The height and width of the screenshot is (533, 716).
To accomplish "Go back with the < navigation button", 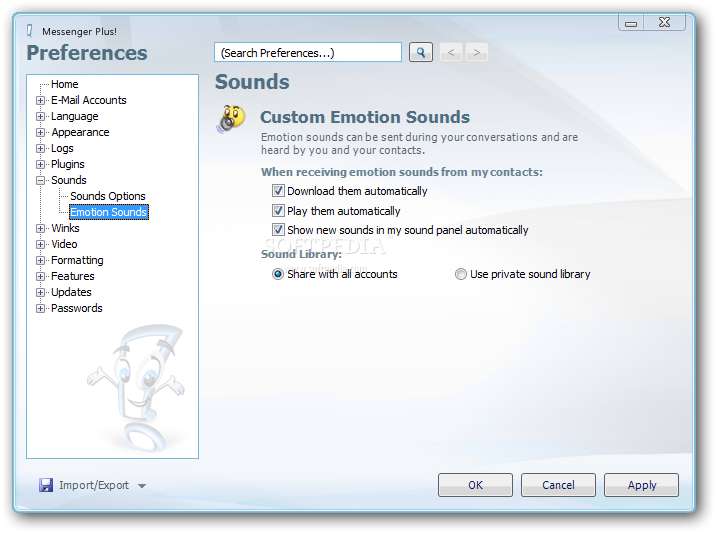I will (451, 53).
